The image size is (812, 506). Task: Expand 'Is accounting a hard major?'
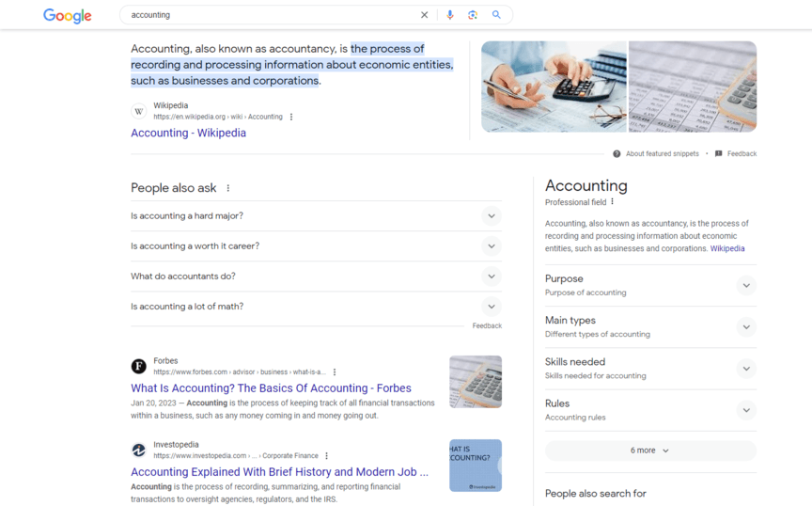[316, 216]
